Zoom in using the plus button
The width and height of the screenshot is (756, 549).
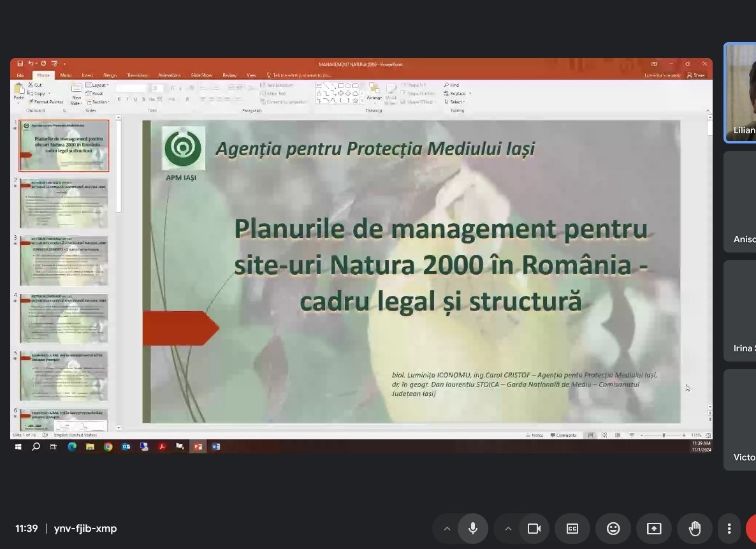(x=684, y=435)
